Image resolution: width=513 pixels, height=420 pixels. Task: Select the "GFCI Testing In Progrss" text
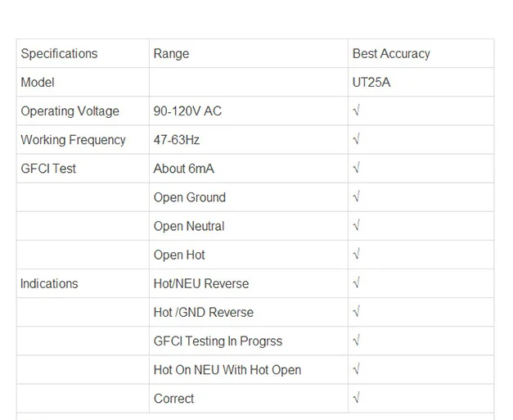(x=218, y=341)
